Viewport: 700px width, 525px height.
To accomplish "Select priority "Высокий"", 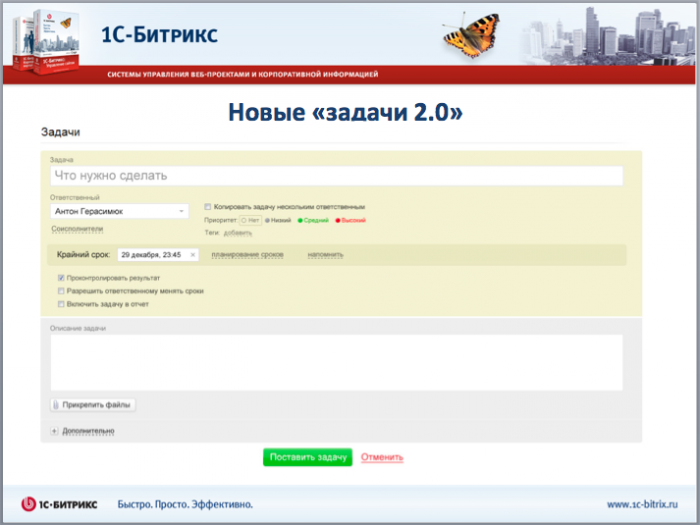I will coord(350,220).
